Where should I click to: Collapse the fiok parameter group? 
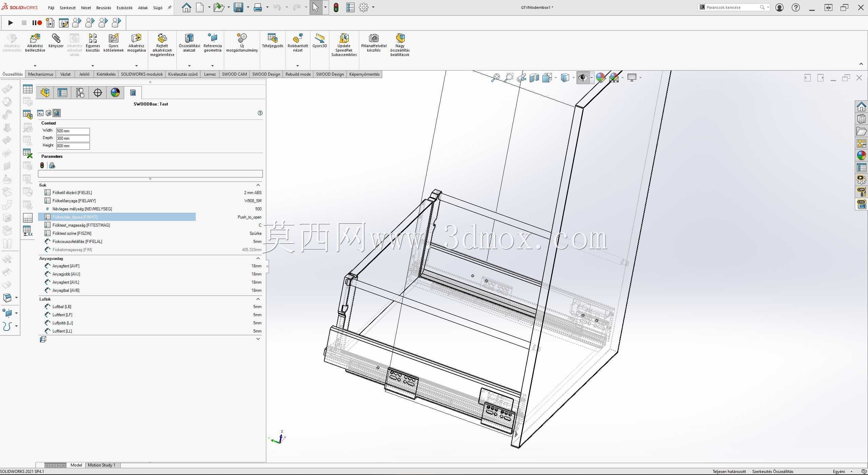[x=258, y=185]
